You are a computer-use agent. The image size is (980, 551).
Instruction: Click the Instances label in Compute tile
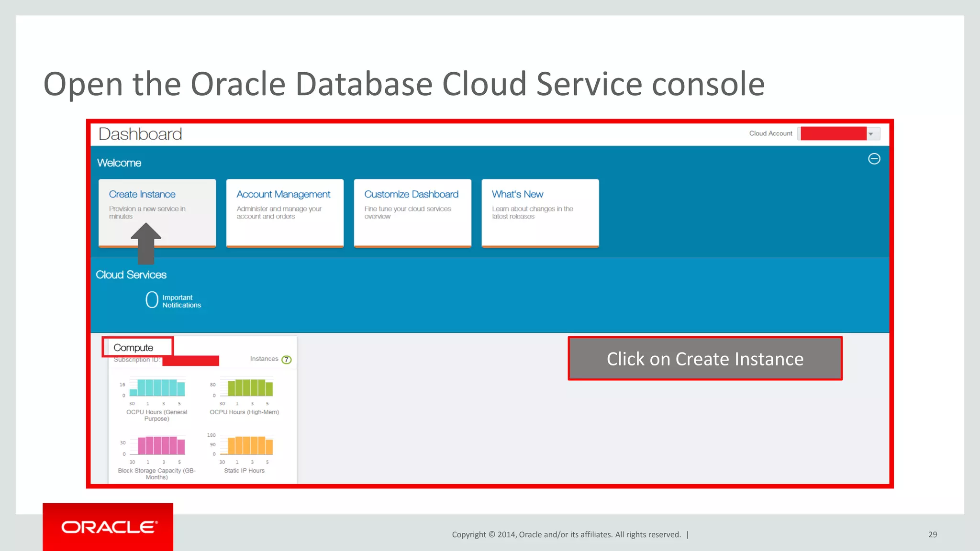coord(264,359)
